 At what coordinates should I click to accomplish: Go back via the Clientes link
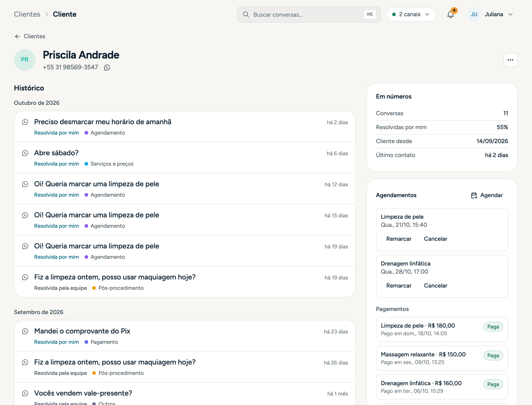(30, 36)
